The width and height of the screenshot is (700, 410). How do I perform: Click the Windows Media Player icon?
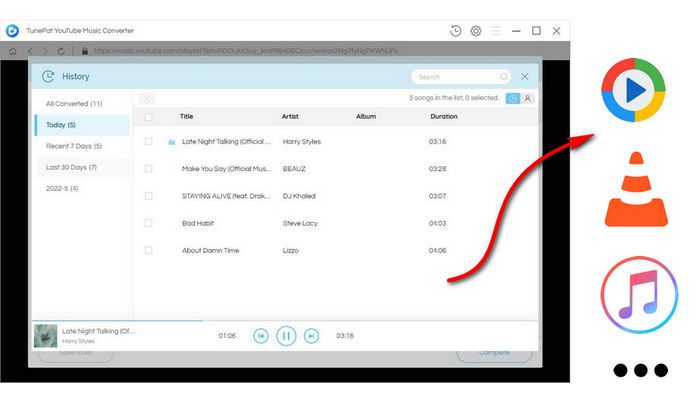click(x=633, y=90)
